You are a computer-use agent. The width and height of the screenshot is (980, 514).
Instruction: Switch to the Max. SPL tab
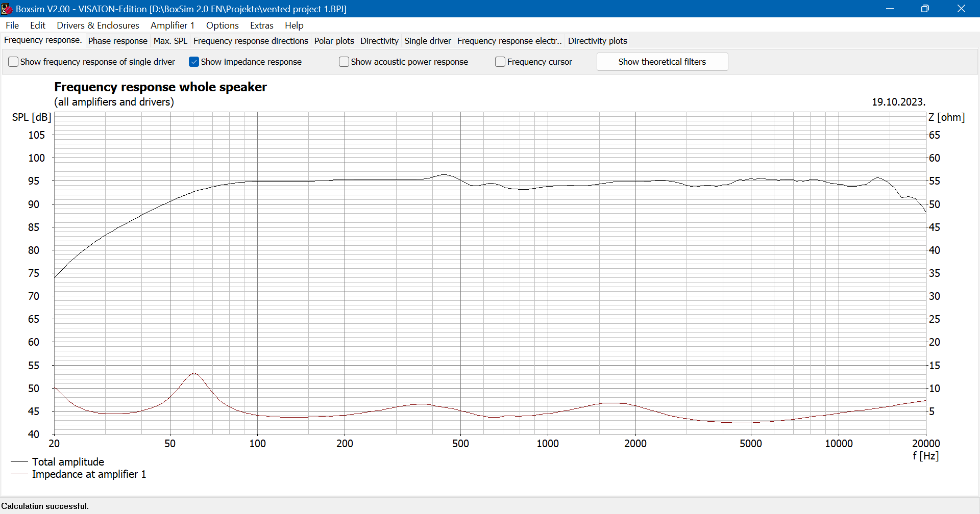170,41
